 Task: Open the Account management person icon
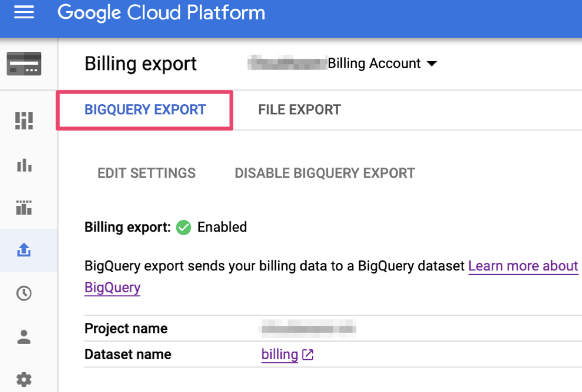tap(24, 337)
